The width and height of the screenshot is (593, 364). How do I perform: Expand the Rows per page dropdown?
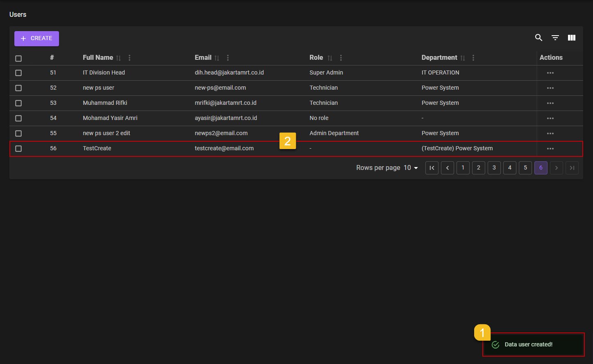(411, 168)
